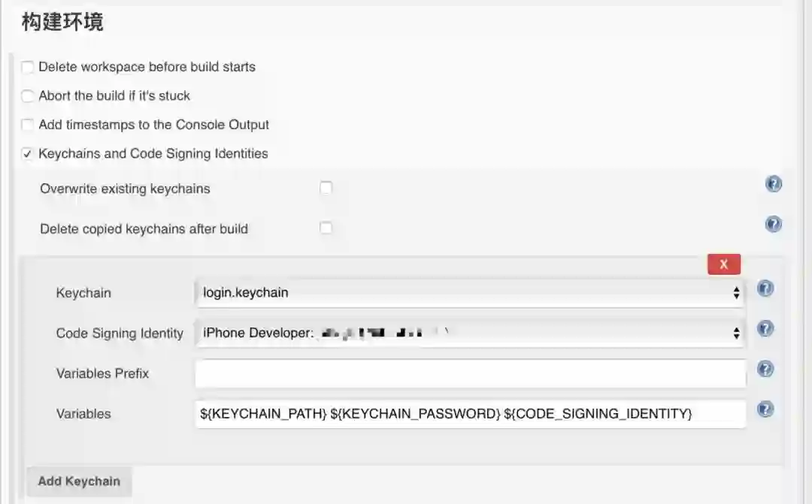Click the Add Keychain button
This screenshot has height=504, width=812.
click(79, 481)
